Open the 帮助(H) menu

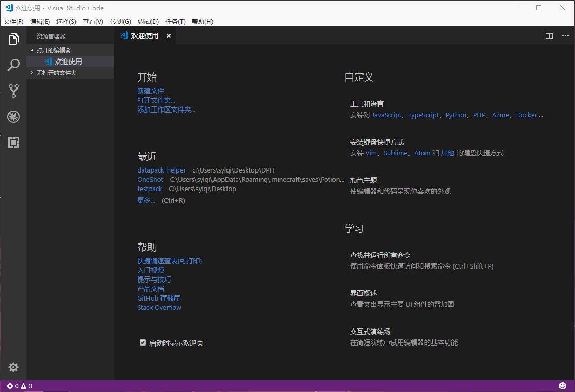(x=202, y=21)
